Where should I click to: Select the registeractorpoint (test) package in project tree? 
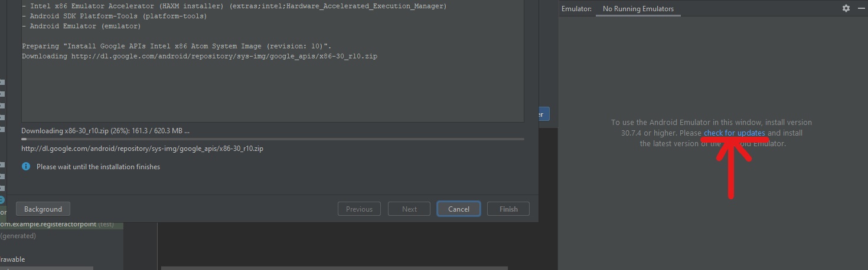click(57, 224)
